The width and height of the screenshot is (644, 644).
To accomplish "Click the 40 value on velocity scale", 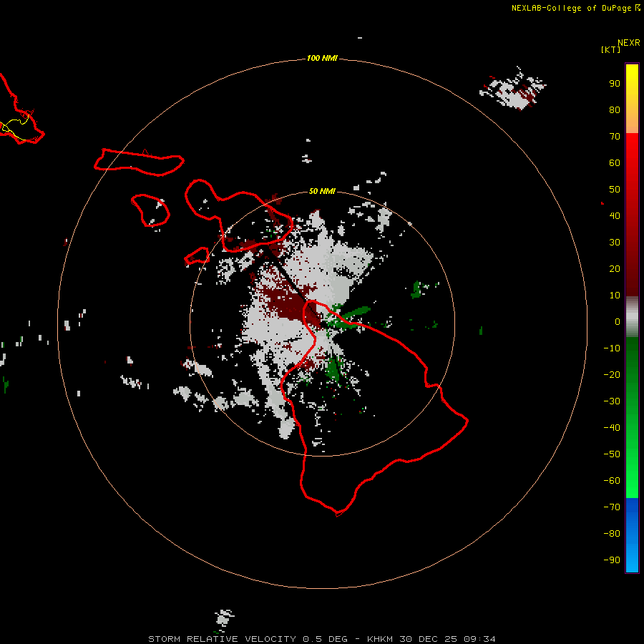I will [x=615, y=216].
